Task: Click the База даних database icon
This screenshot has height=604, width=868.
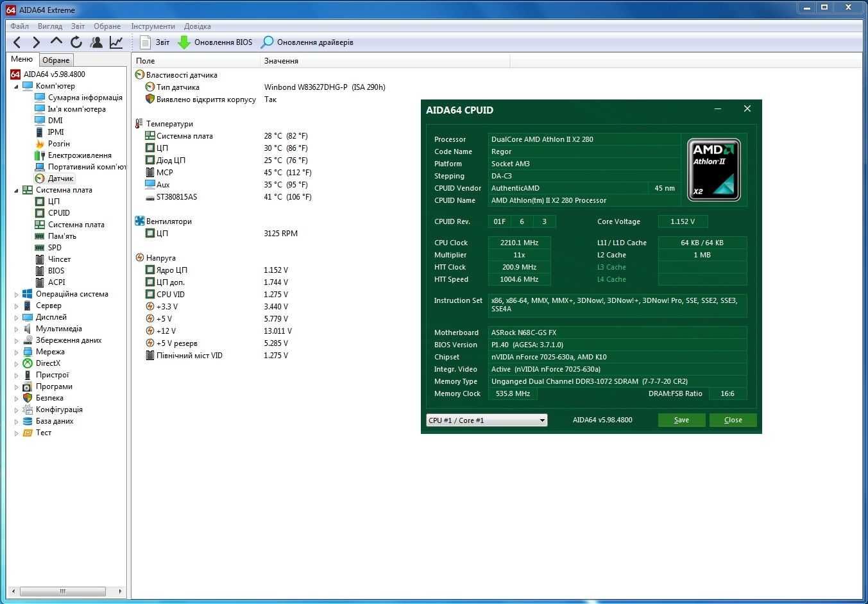Action: point(28,421)
